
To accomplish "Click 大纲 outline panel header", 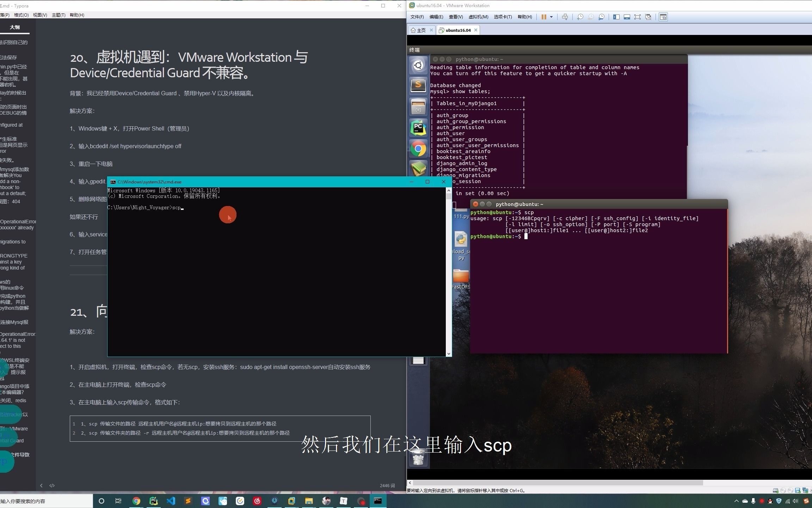I will pos(14,27).
